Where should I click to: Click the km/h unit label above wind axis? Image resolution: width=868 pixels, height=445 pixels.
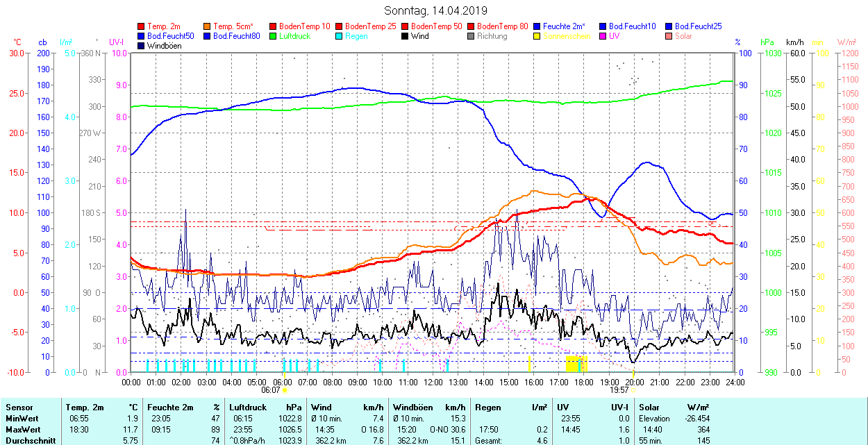click(x=795, y=43)
